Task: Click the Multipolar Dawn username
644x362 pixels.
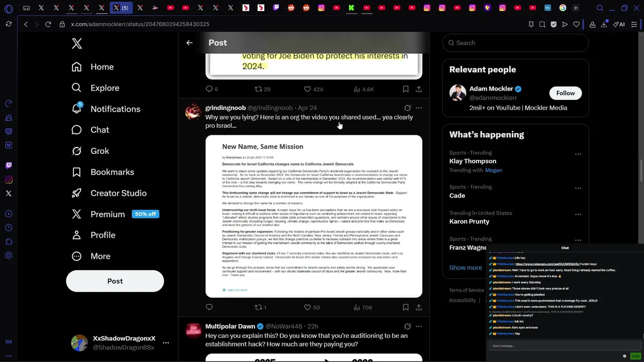Action: coord(230,326)
